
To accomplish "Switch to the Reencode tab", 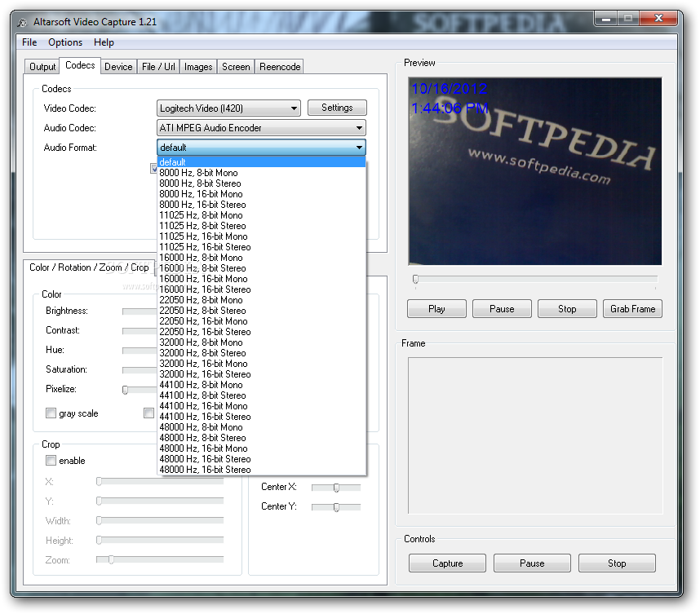I will [x=280, y=67].
